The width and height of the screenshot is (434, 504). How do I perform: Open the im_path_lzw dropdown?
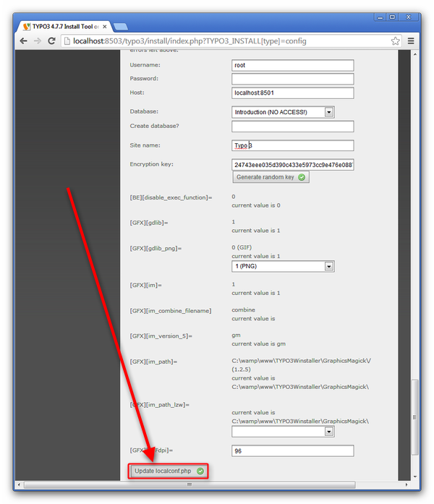pyautogui.click(x=283, y=431)
